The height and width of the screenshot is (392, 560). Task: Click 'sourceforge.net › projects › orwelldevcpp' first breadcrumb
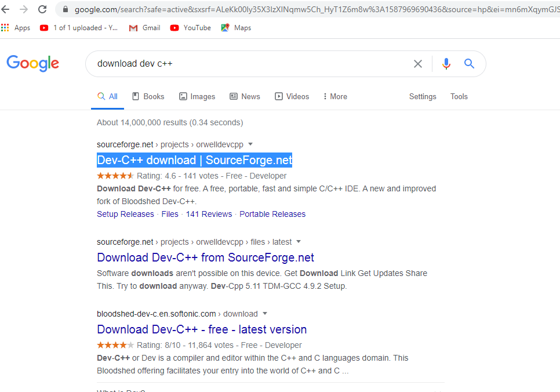[x=170, y=144]
